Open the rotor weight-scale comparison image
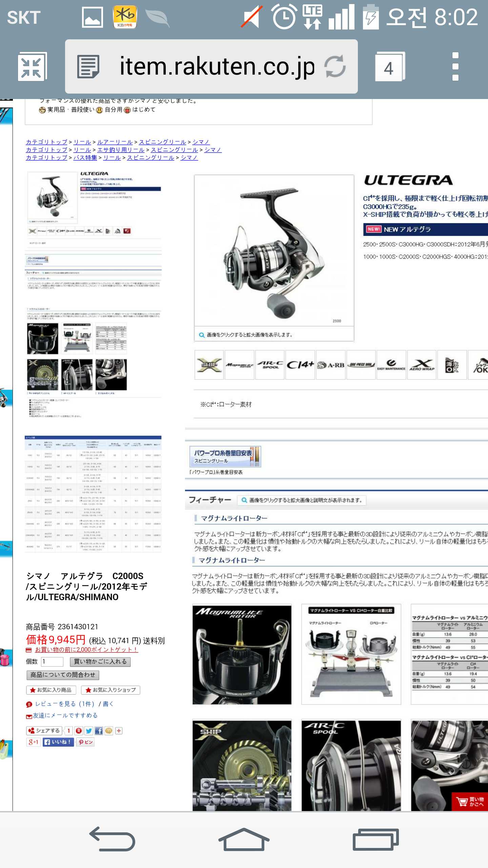Image resolution: width=488 pixels, height=868 pixels. coord(351,654)
